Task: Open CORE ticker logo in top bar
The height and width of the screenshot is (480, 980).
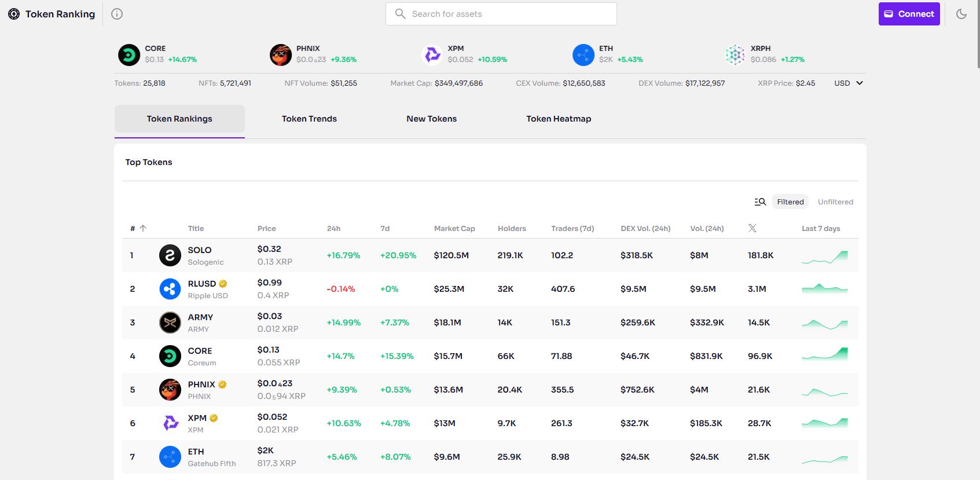Action: coord(129,55)
